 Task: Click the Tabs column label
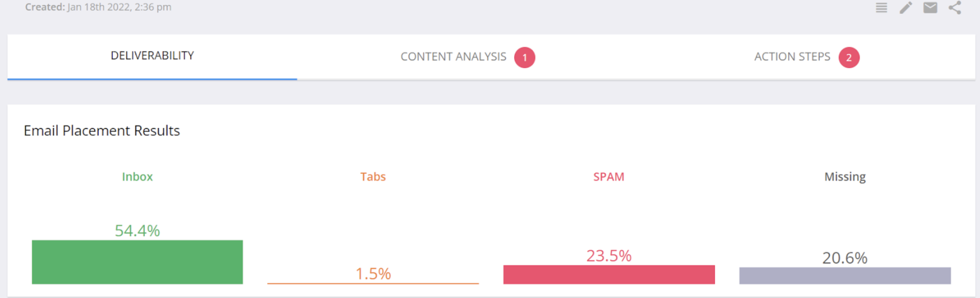[x=373, y=177]
